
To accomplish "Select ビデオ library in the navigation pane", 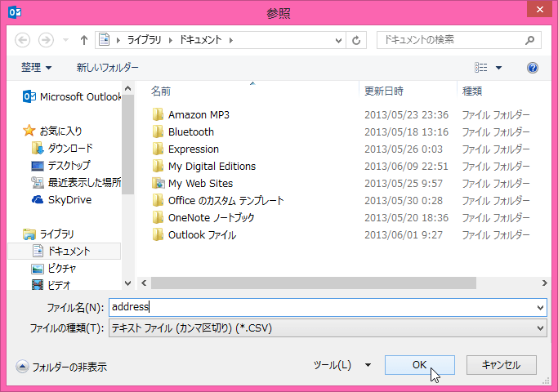I will pos(51,285).
